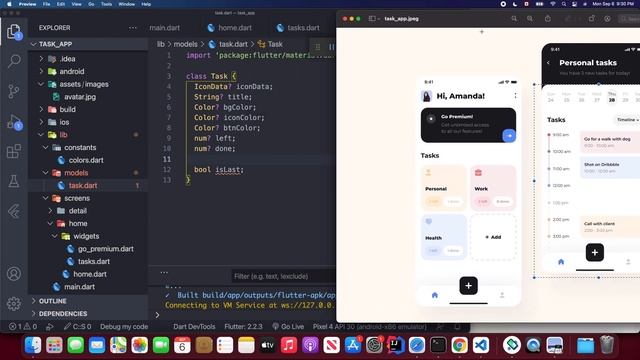The image size is (640, 360).
Task: Open the Accounts icon in the activity bar
Action: [13, 273]
